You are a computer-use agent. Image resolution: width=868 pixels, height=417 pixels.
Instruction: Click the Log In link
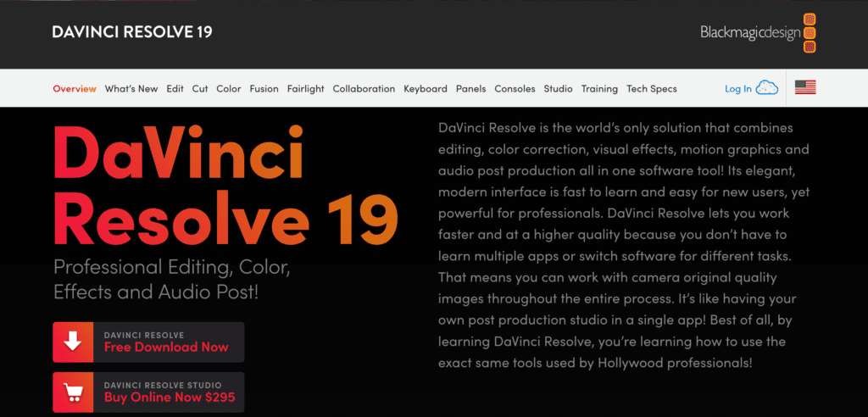coord(737,89)
